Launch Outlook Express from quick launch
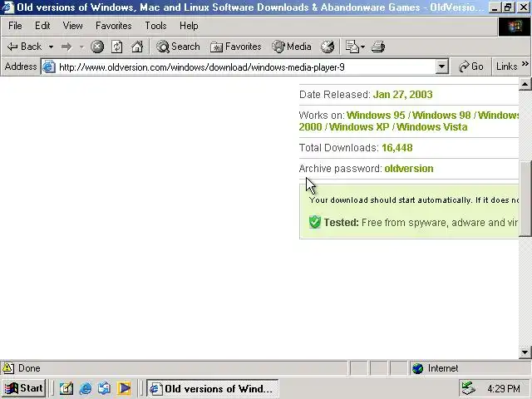This screenshot has width=532, height=399. click(104, 388)
